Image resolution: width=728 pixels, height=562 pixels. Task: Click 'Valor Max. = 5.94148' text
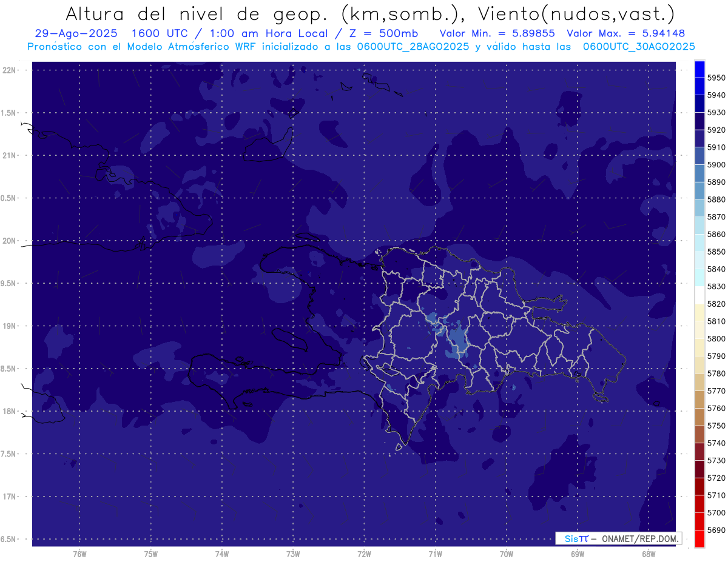(x=625, y=33)
